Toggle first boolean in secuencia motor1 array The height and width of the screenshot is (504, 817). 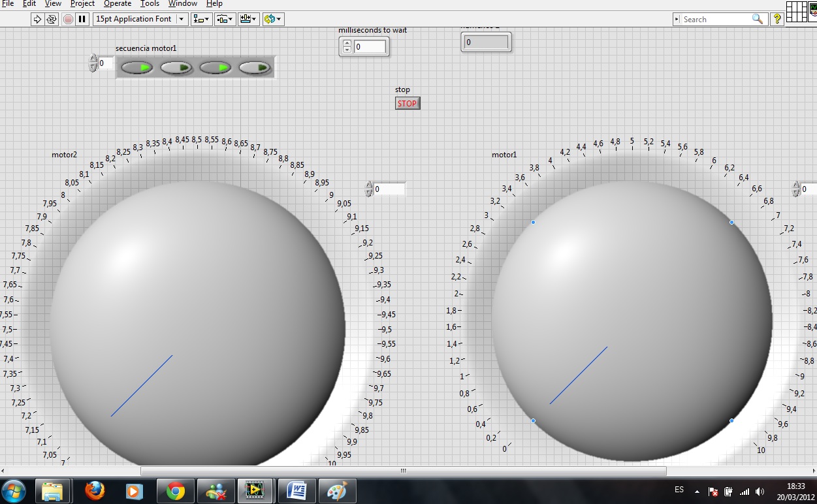137,67
